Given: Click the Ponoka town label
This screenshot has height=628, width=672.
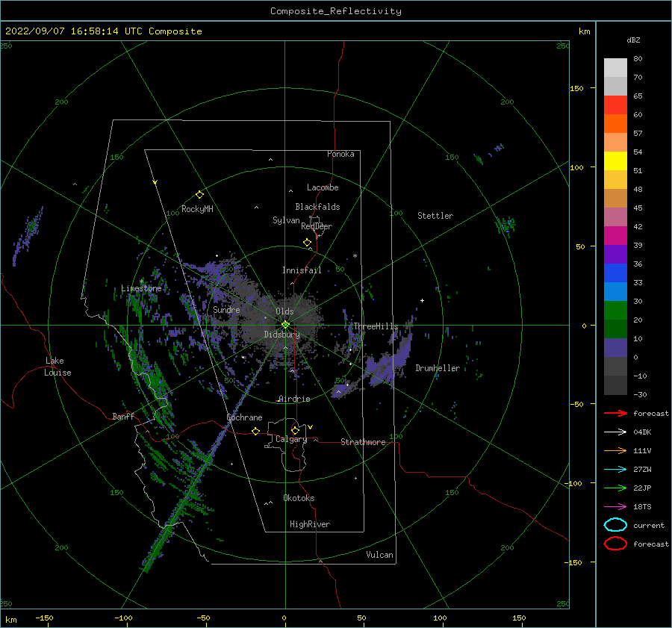Looking at the screenshot, I should [340, 154].
